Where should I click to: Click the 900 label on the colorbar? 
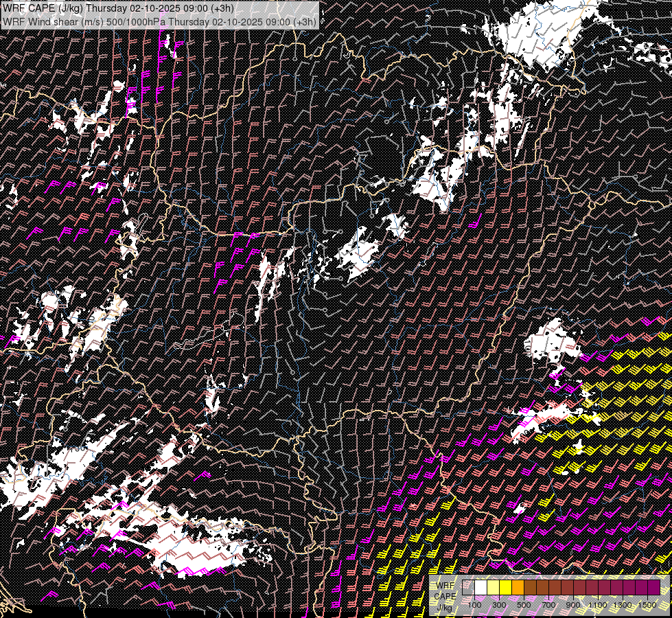[x=573, y=605]
